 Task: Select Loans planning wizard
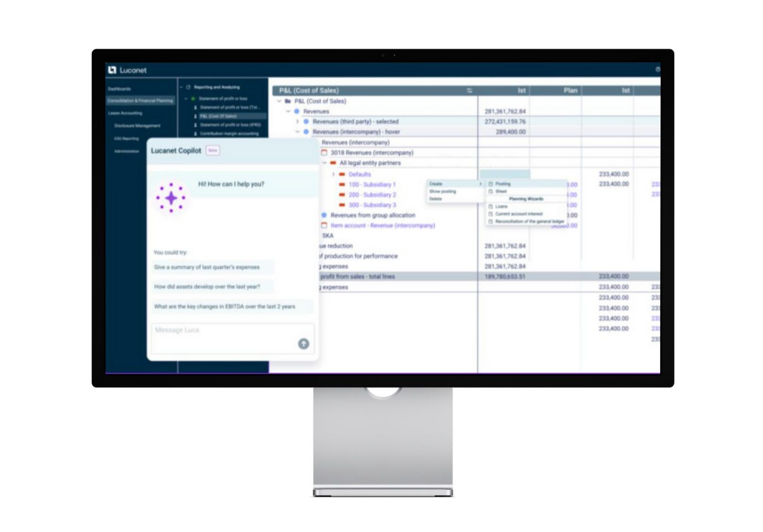tap(526, 207)
